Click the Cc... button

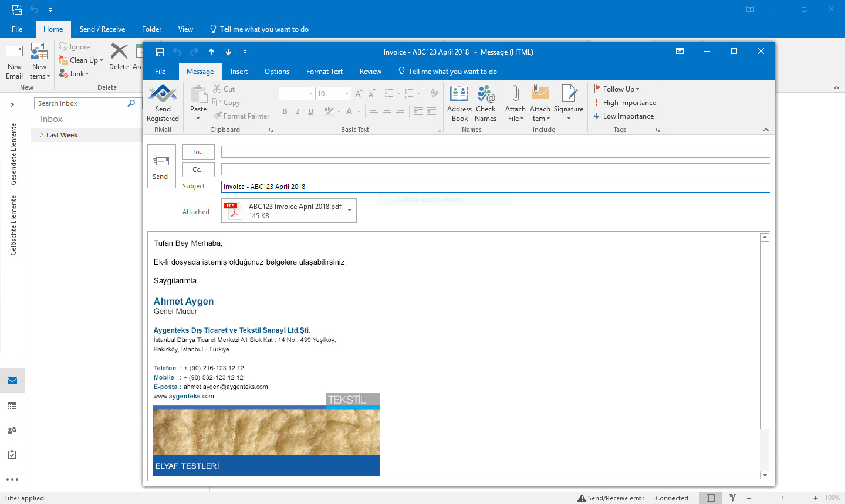coord(198,170)
